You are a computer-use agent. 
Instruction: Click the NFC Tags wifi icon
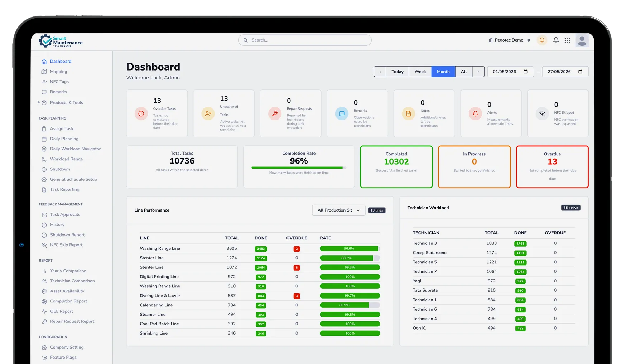(x=44, y=82)
